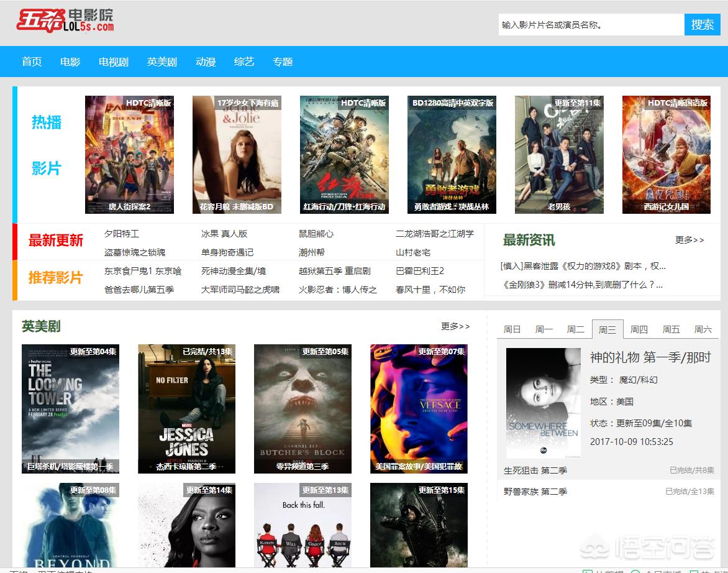The image size is (728, 573).
Task: Open 生死狙击 第二季 in schedule list
Action: pos(535,470)
